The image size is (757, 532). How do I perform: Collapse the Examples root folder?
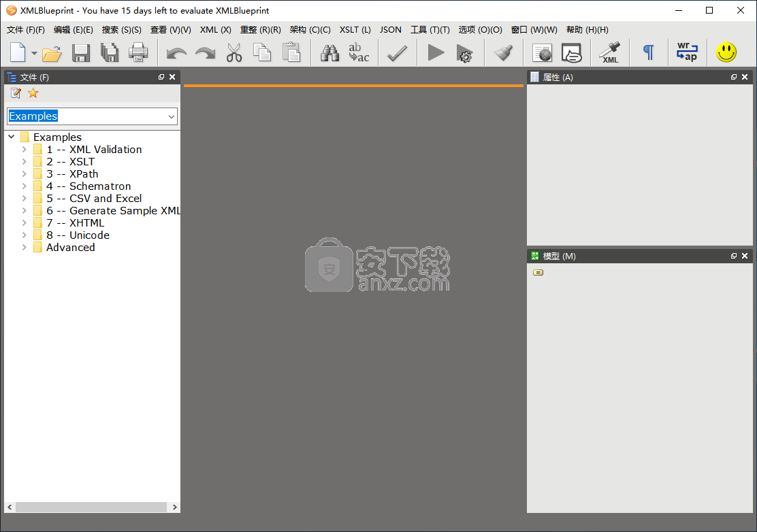coord(12,137)
